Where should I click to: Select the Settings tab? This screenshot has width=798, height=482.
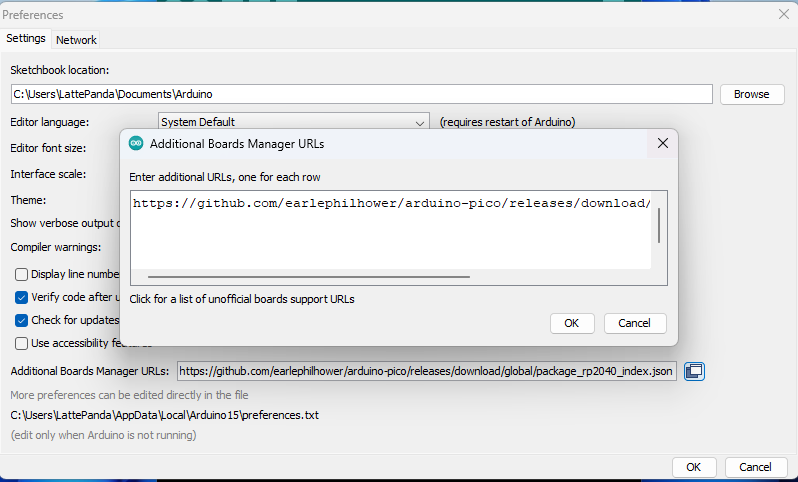pyautogui.click(x=26, y=39)
